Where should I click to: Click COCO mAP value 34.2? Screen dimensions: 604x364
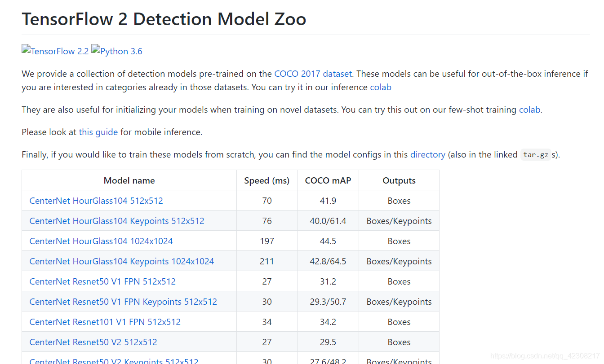328,322
